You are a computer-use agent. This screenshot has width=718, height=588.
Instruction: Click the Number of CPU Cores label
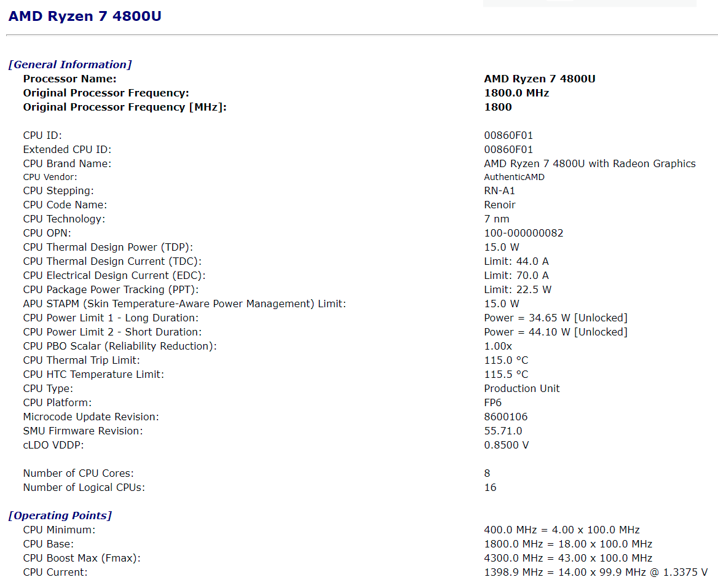coord(78,474)
